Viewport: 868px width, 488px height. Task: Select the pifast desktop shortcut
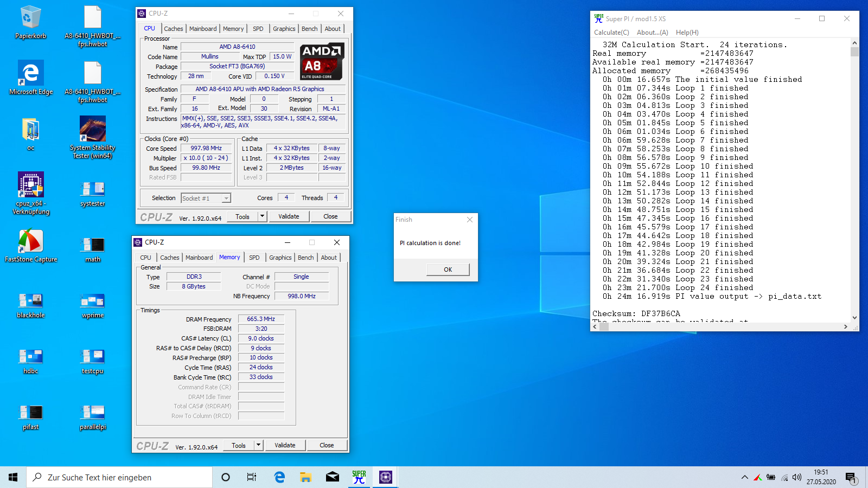click(31, 417)
